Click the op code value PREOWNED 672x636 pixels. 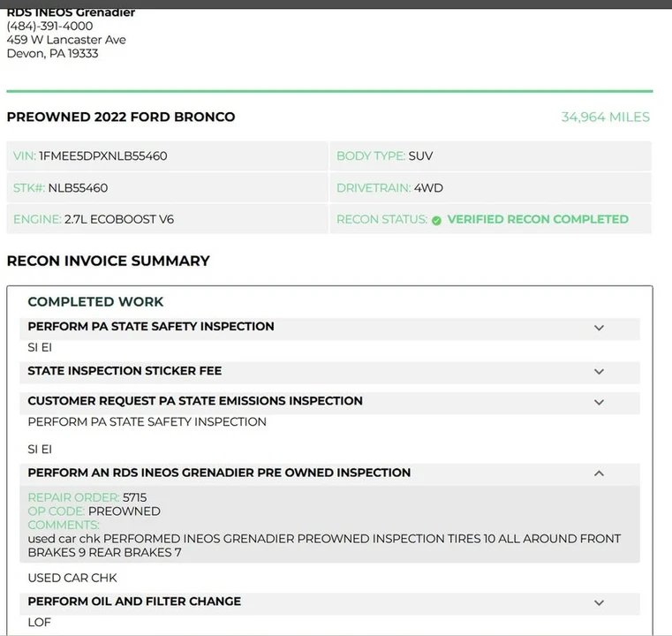(125, 511)
